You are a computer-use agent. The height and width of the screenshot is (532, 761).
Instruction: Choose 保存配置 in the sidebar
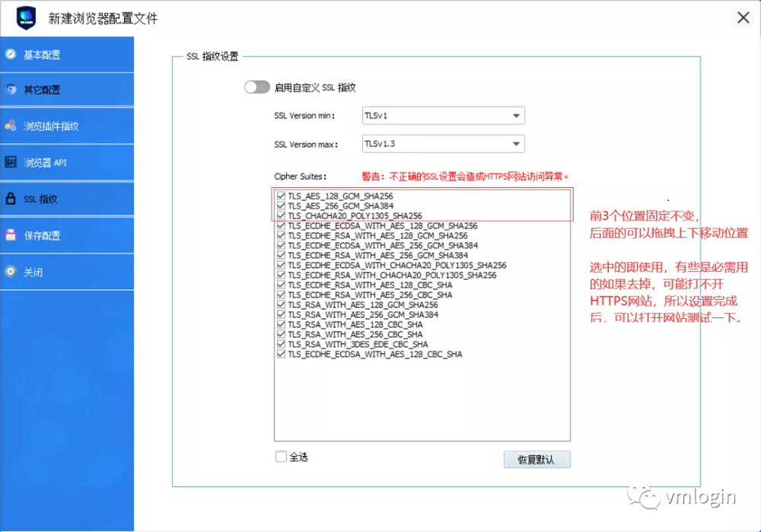click(67, 235)
